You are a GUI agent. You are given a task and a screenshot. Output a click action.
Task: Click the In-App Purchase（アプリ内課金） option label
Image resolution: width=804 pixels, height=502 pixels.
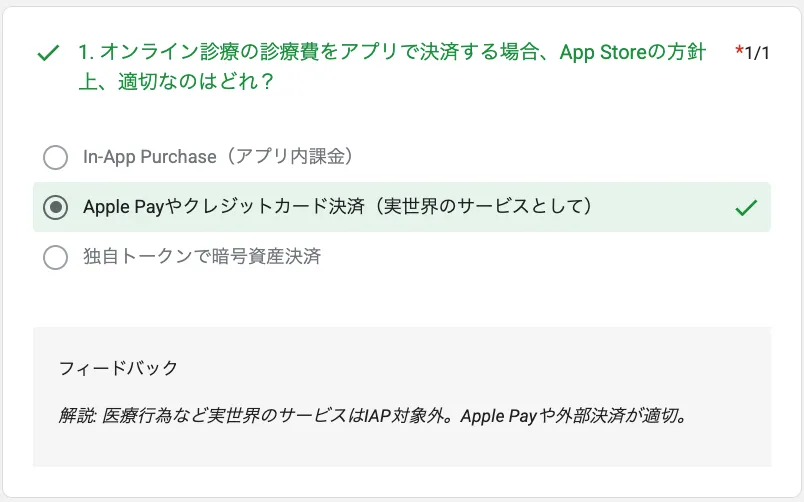[x=219, y=157]
